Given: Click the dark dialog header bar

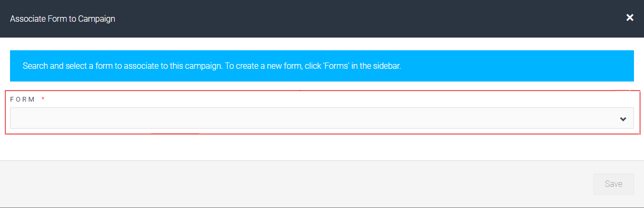Looking at the screenshot, I should point(322,19).
